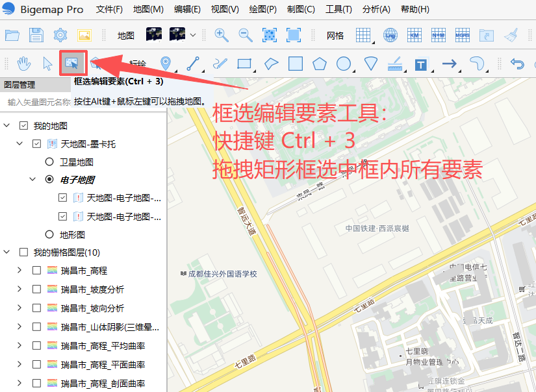Open the 编辑(E) menu
The width and height of the screenshot is (536, 392).
tap(187, 9)
